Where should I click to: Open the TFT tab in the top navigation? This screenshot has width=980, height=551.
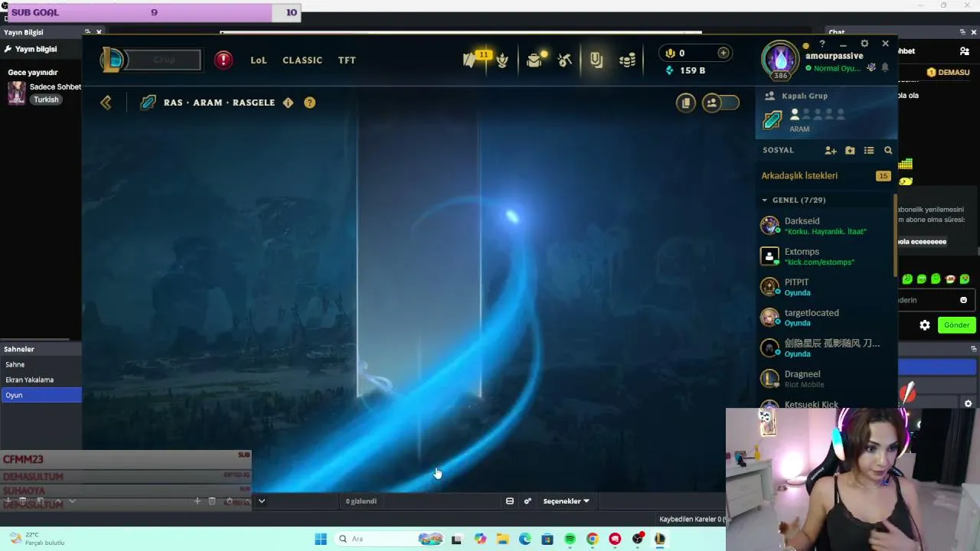(x=347, y=60)
